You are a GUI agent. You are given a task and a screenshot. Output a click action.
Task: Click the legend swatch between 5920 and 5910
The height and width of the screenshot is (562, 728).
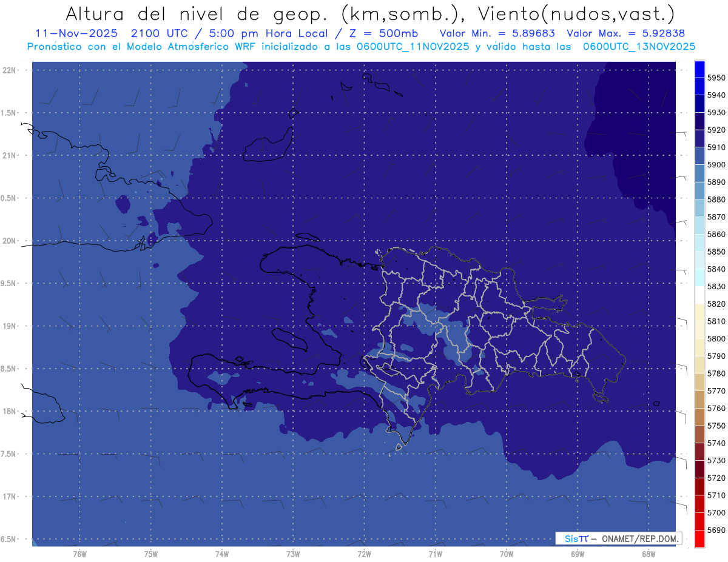[x=699, y=138]
